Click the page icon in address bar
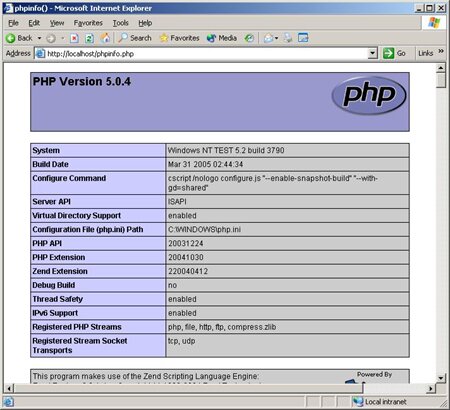Viewport: 450px width, 410px height. pyautogui.click(x=40, y=53)
